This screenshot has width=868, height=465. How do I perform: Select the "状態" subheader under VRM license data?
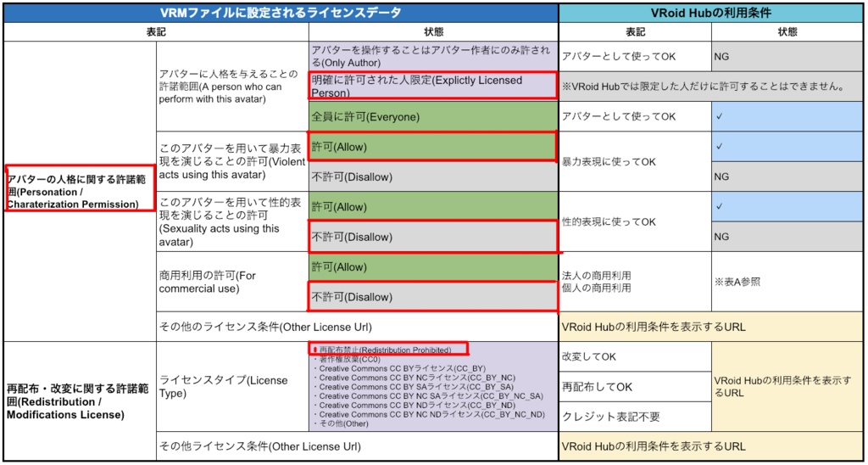(433, 32)
